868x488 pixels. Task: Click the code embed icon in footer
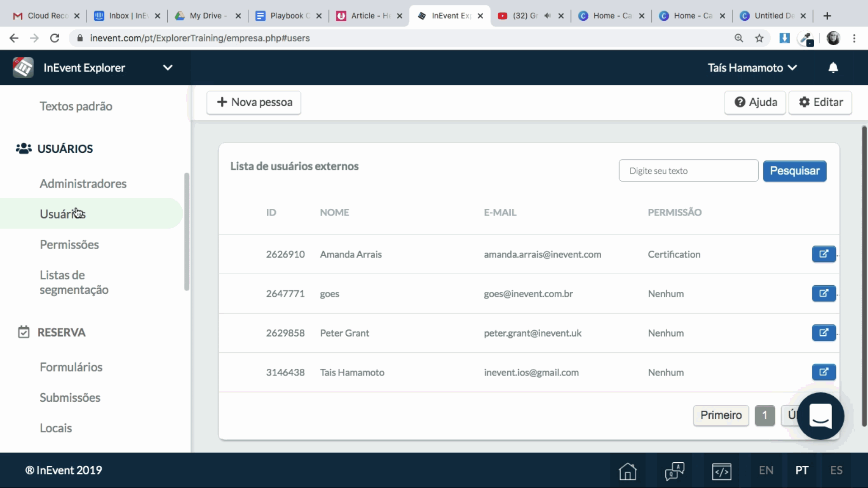click(722, 471)
